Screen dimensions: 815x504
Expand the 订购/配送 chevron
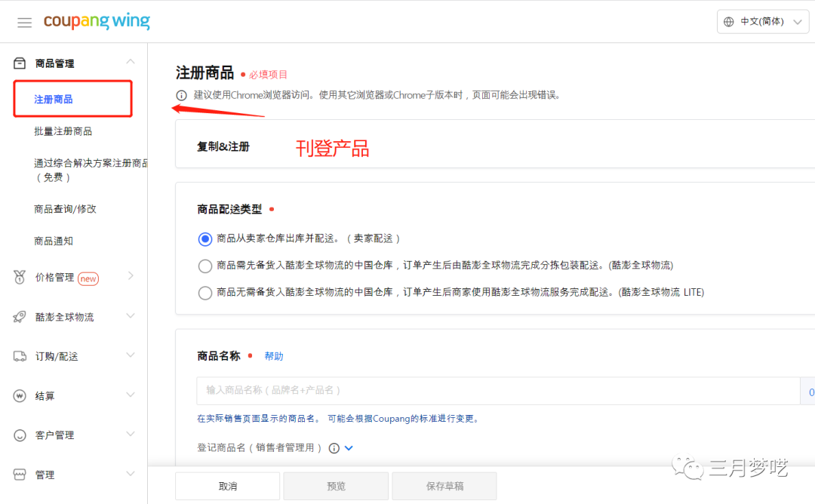131,355
